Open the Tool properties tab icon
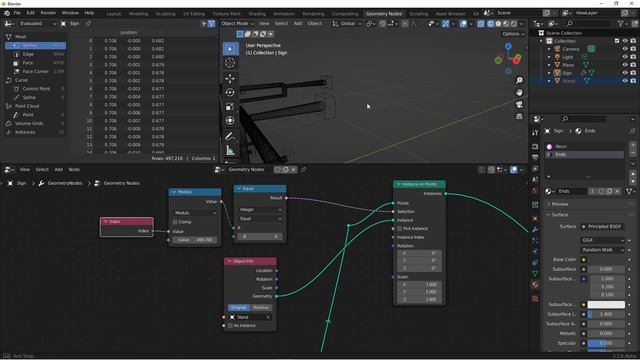 (x=535, y=133)
